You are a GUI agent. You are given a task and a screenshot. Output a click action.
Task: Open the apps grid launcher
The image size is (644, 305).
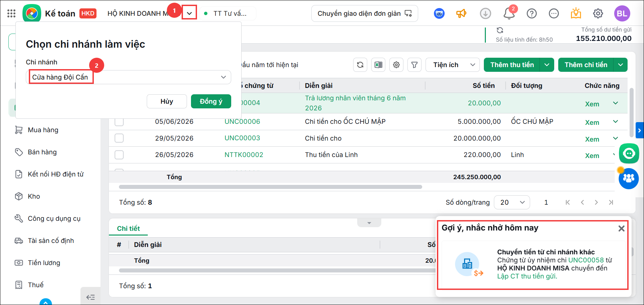pos(11,13)
